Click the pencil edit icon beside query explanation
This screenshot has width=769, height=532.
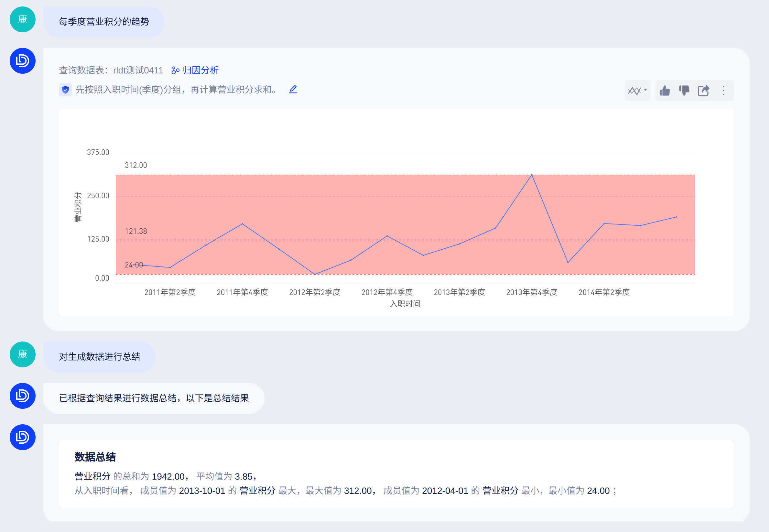coord(293,89)
